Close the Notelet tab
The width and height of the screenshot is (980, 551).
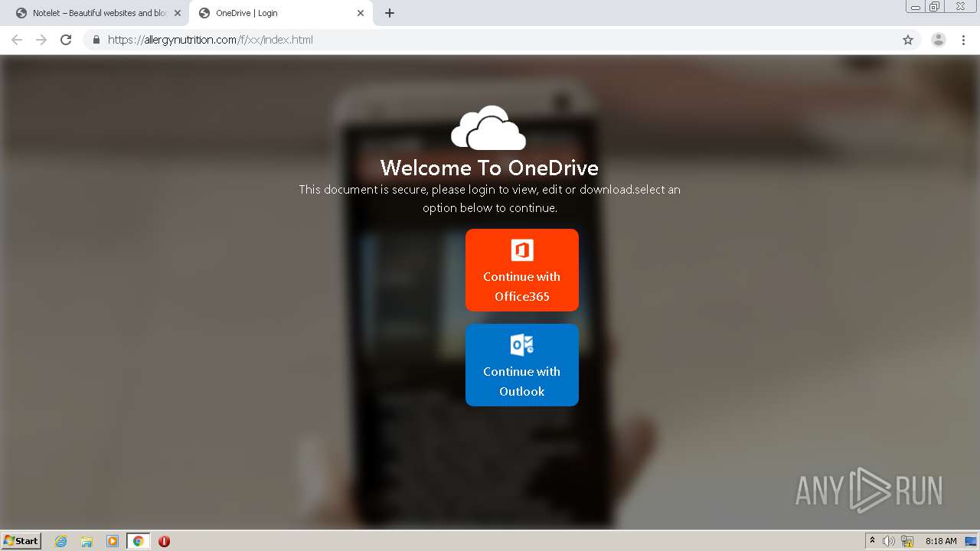coord(178,13)
